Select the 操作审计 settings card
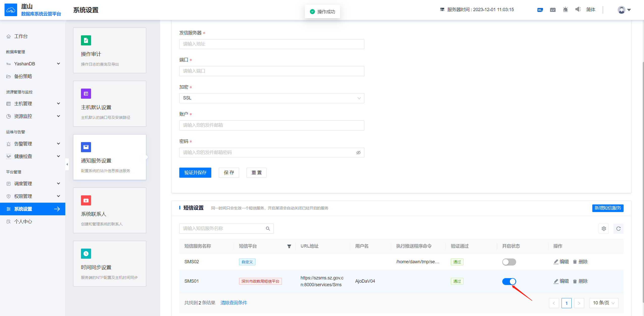This screenshot has height=316, width=644. pos(109,50)
